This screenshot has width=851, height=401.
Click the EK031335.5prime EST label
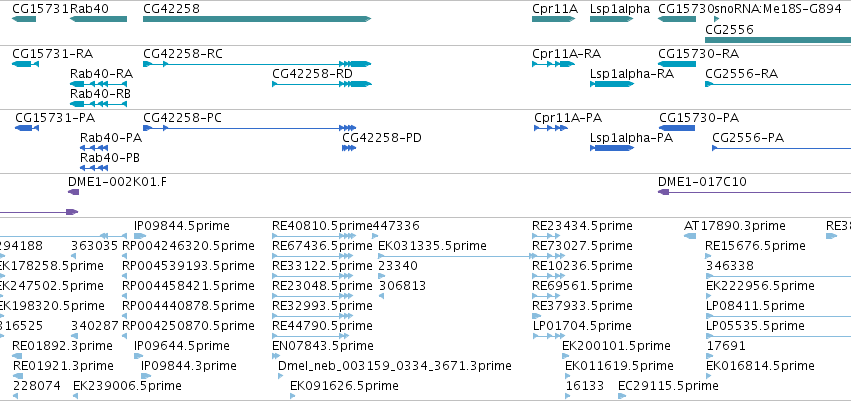pos(432,246)
